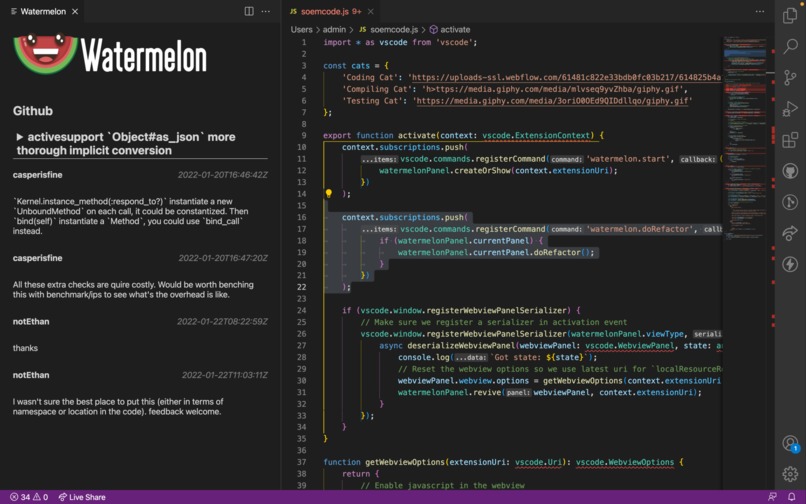Close the Watermelon tab
The width and height of the screenshot is (806, 504).
75,11
